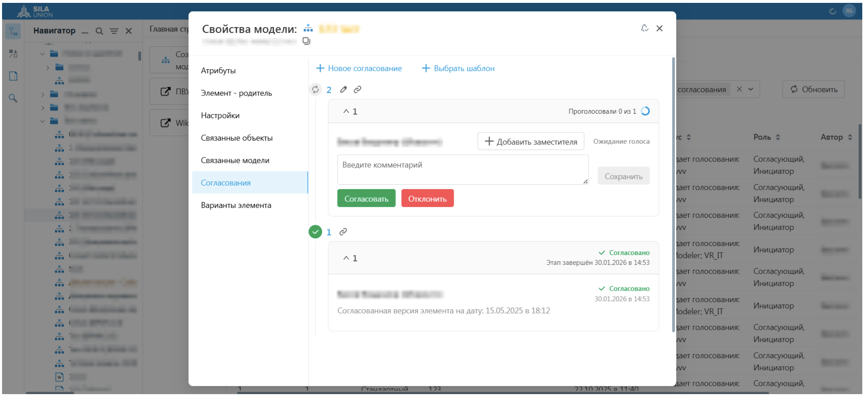Open search icon in left sidebar
The image size is (868, 397).
click(x=13, y=98)
